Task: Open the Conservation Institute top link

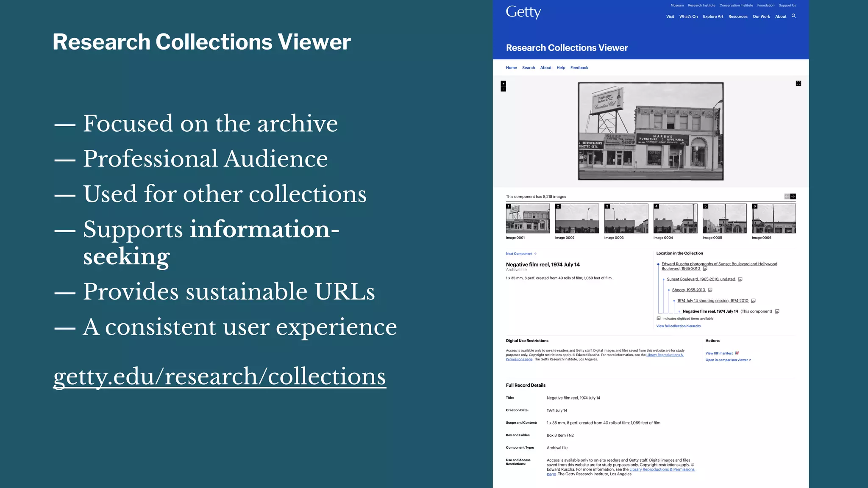Action: (x=736, y=6)
